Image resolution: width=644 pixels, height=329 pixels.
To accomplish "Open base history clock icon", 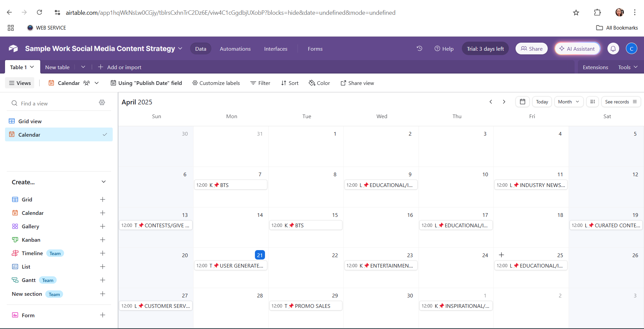I will pyautogui.click(x=419, y=49).
